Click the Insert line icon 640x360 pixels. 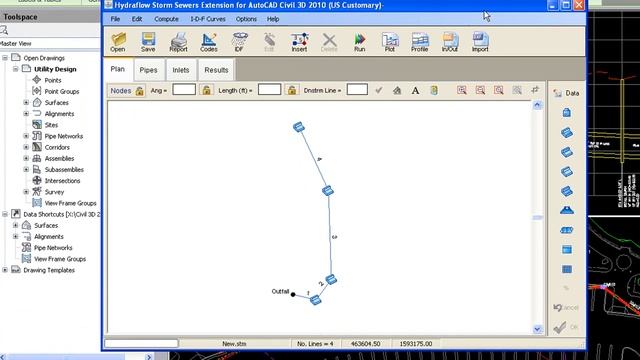tap(299, 42)
